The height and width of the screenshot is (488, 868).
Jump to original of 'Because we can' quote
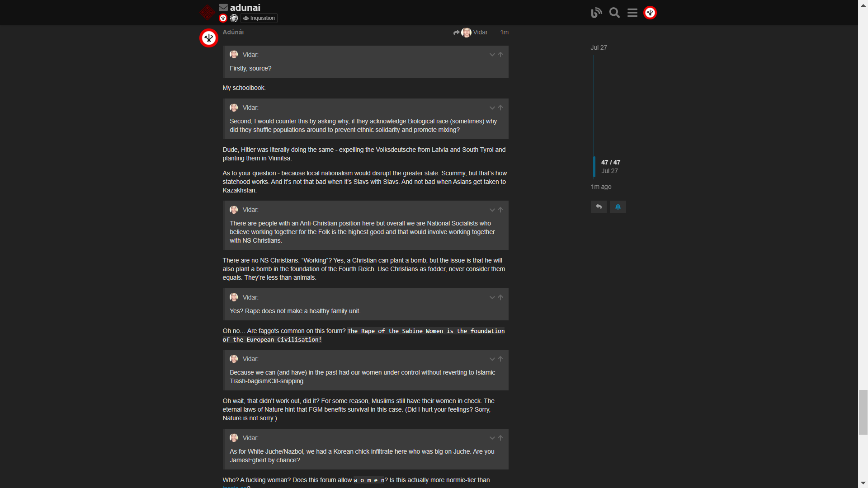[500, 359]
